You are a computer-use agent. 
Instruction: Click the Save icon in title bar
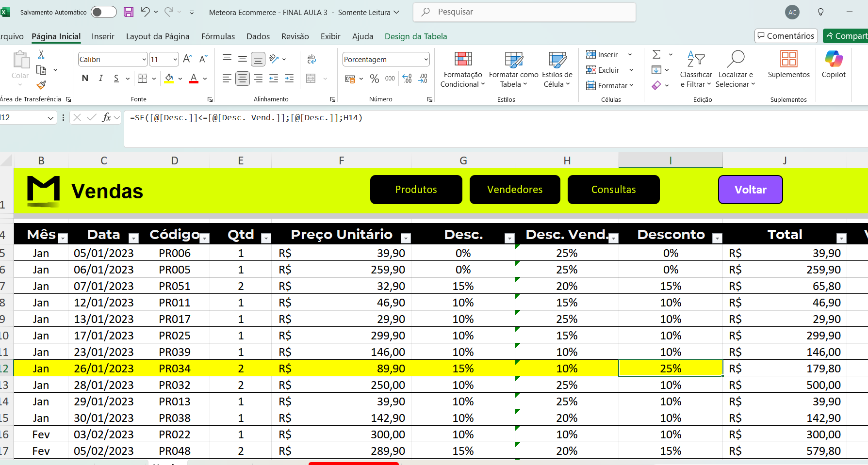click(x=129, y=12)
